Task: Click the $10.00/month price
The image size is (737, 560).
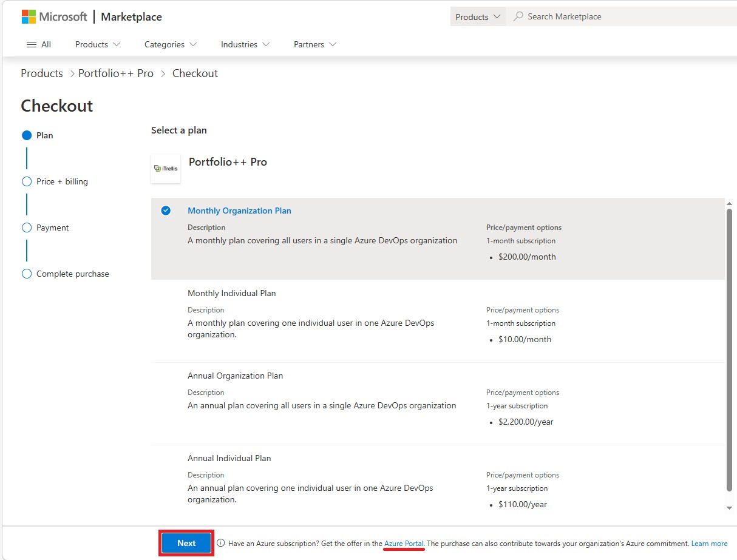Action: click(525, 339)
